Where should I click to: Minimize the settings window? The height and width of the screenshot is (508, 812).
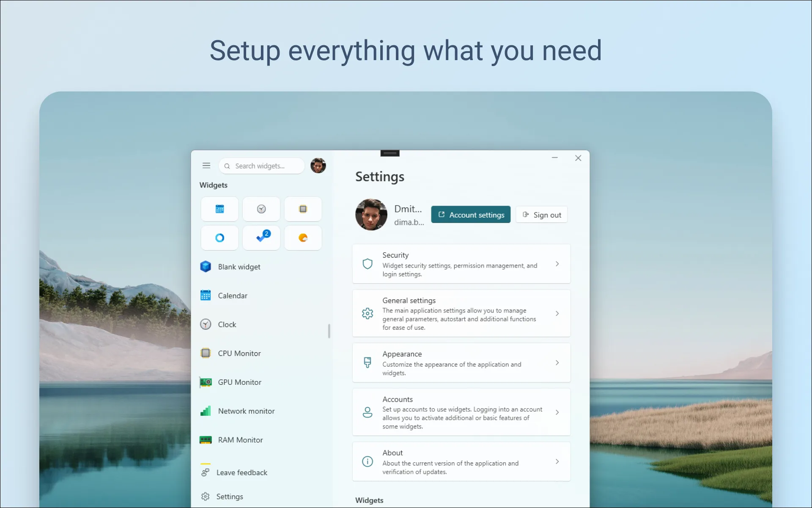click(x=555, y=158)
